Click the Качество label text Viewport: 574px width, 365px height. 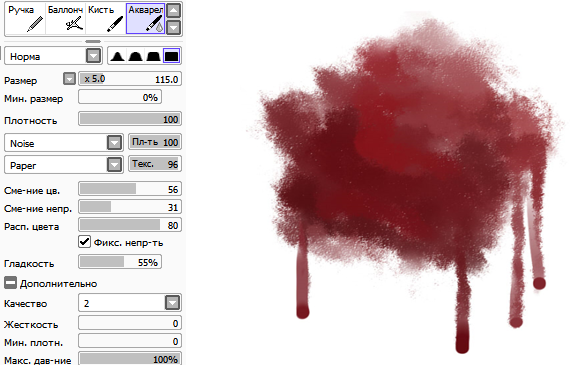coord(26,303)
